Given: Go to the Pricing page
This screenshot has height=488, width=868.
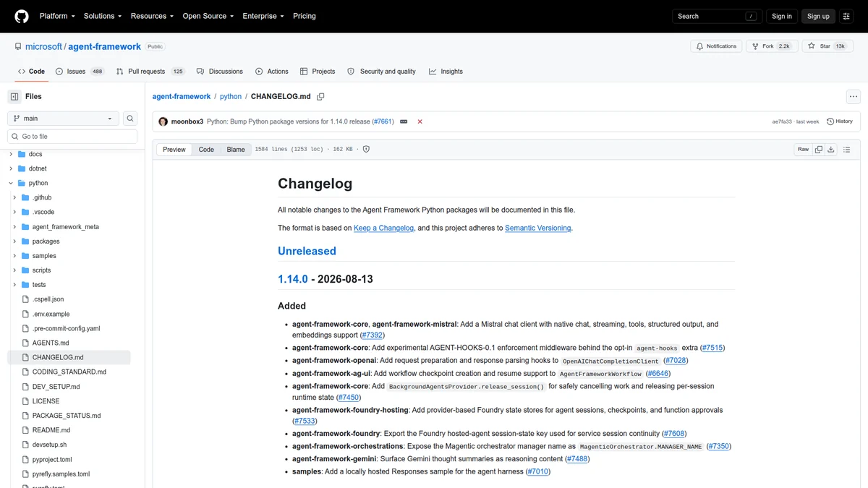Looking at the screenshot, I should click(x=305, y=16).
